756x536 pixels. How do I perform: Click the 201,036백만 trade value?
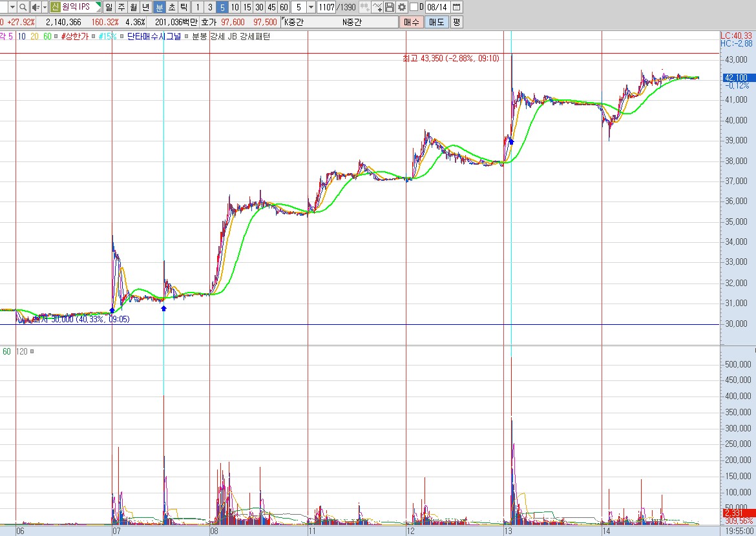(176, 22)
